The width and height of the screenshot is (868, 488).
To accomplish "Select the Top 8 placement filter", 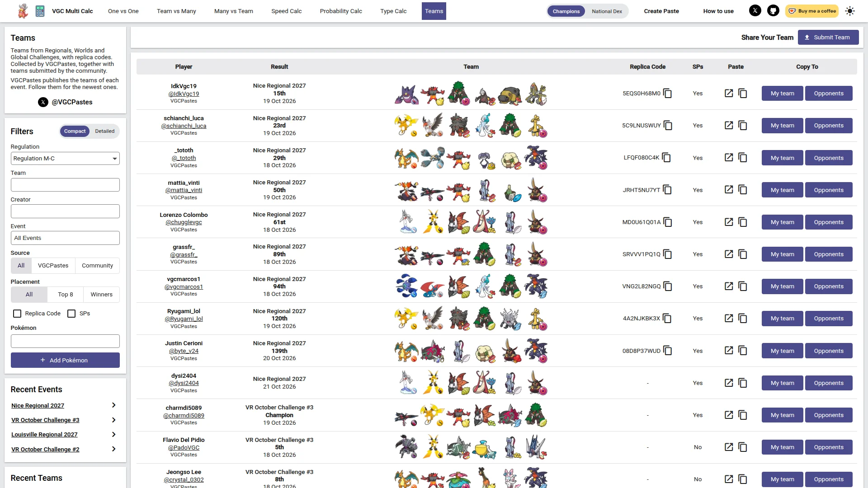I will [x=65, y=295].
